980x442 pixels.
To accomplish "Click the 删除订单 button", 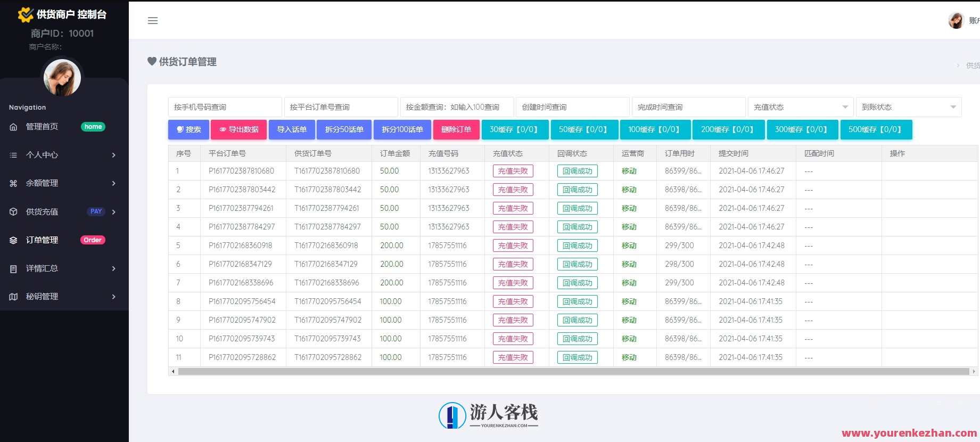I will (456, 129).
